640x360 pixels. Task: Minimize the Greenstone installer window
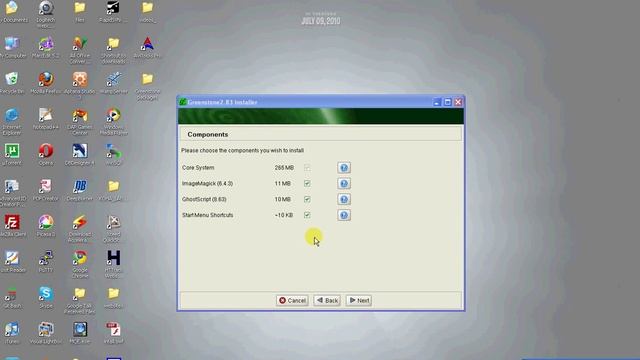click(437, 102)
